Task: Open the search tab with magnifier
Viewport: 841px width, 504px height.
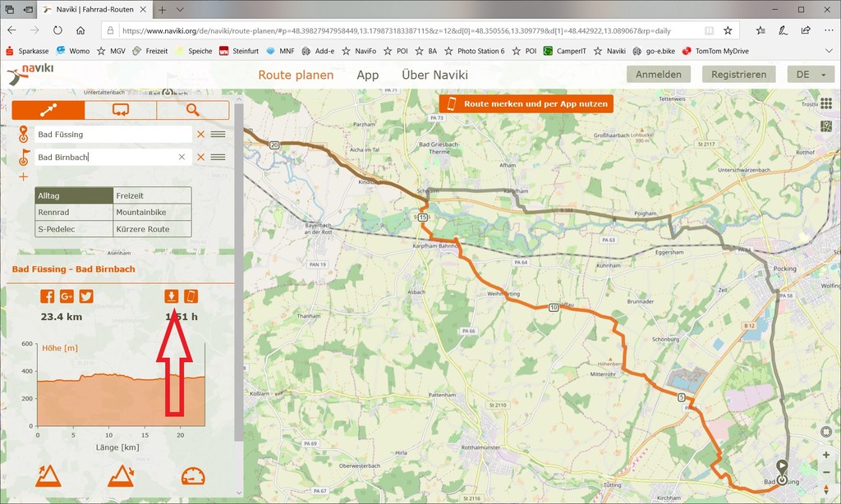Action: click(192, 110)
